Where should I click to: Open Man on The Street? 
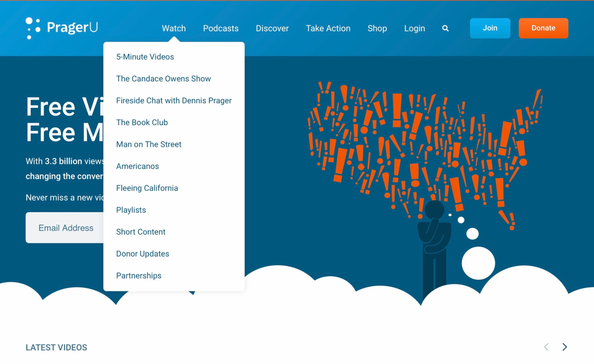tap(148, 144)
